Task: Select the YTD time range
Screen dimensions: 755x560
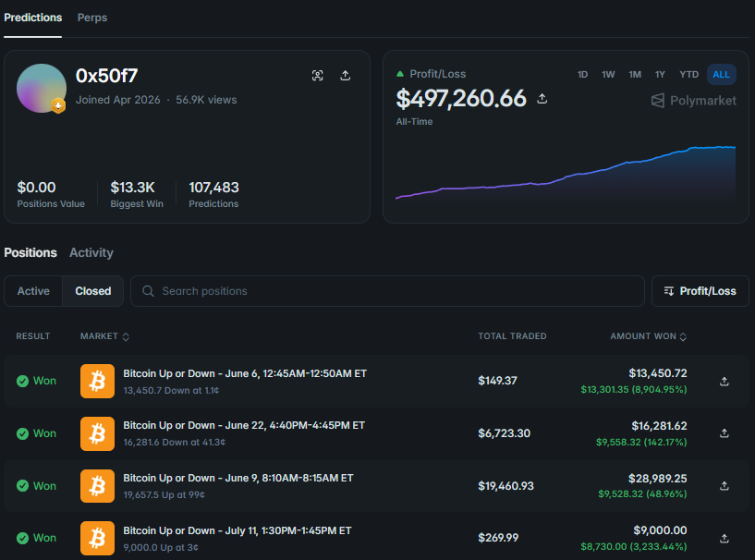Action: tap(688, 75)
